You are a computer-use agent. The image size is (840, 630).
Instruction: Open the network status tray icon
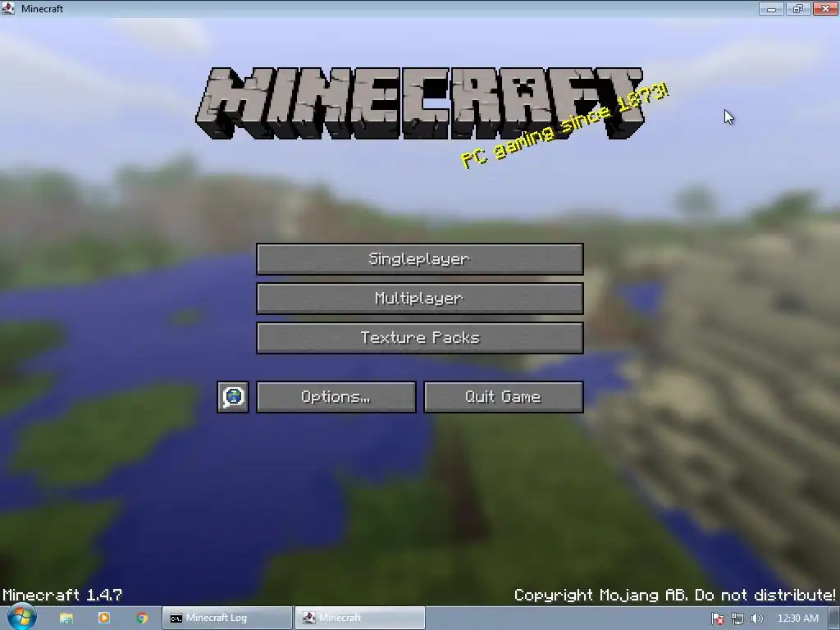(737, 619)
